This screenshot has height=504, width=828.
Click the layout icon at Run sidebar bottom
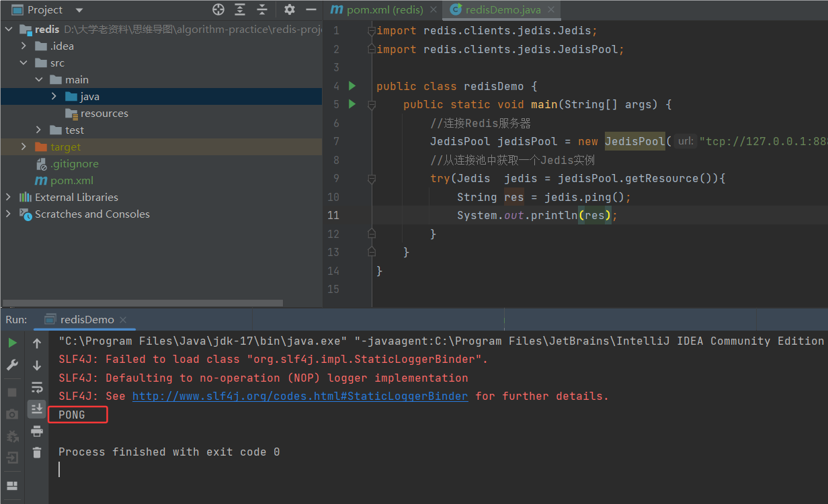point(12,486)
